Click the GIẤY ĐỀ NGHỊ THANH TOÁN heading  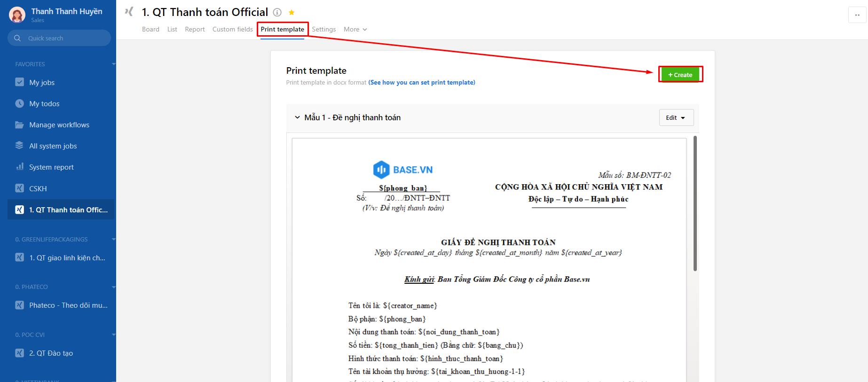[498, 242]
